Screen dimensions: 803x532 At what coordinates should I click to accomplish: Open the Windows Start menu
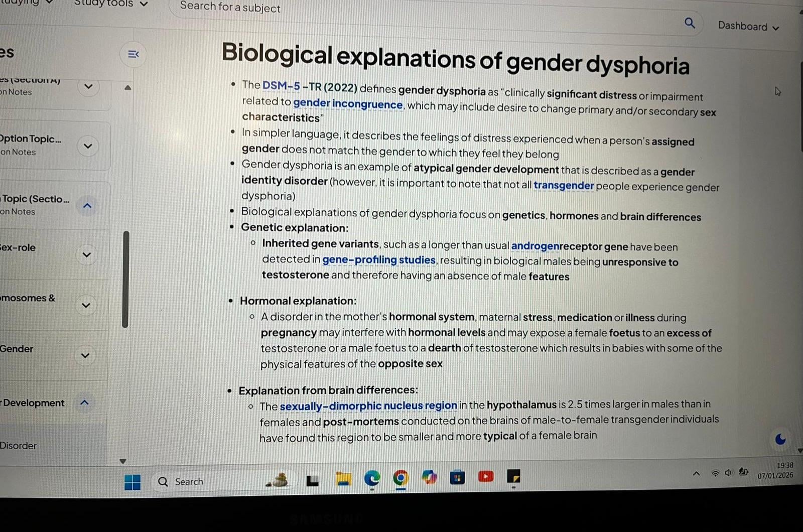pyautogui.click(x=132, y=482)
